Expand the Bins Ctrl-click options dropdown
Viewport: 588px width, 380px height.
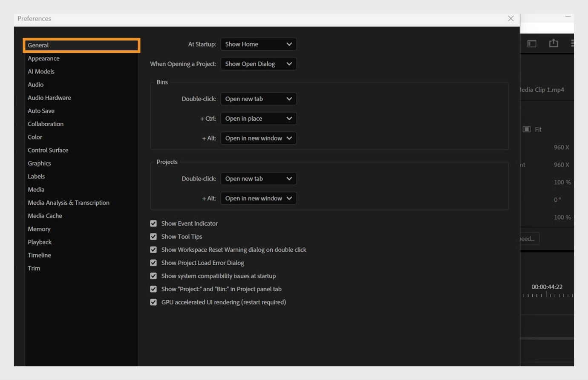(258, 118)
